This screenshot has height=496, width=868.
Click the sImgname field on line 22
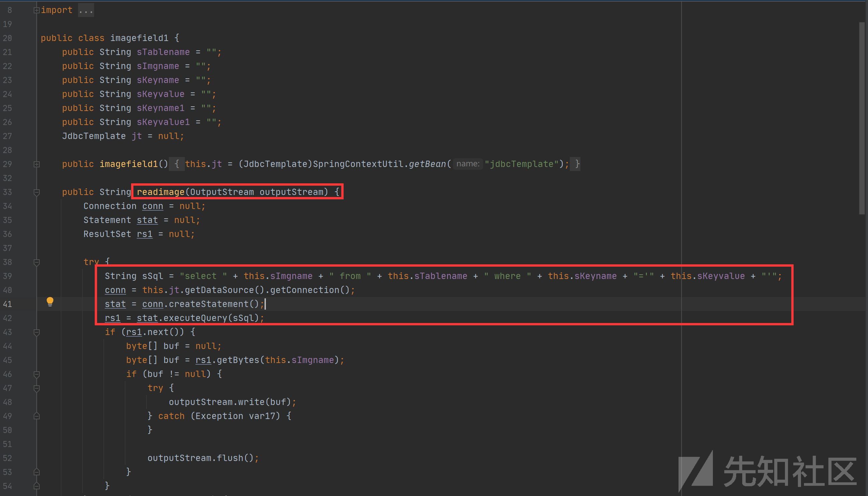[158, 66]
